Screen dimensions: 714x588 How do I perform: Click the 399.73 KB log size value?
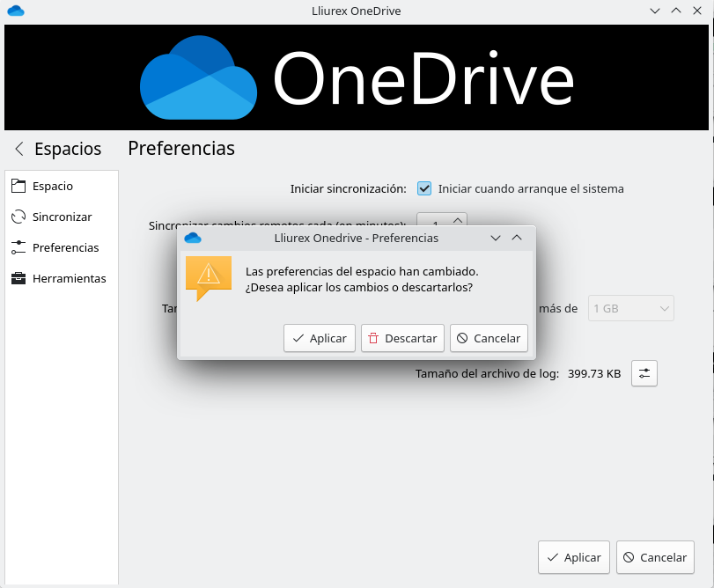tap(594, 373)
